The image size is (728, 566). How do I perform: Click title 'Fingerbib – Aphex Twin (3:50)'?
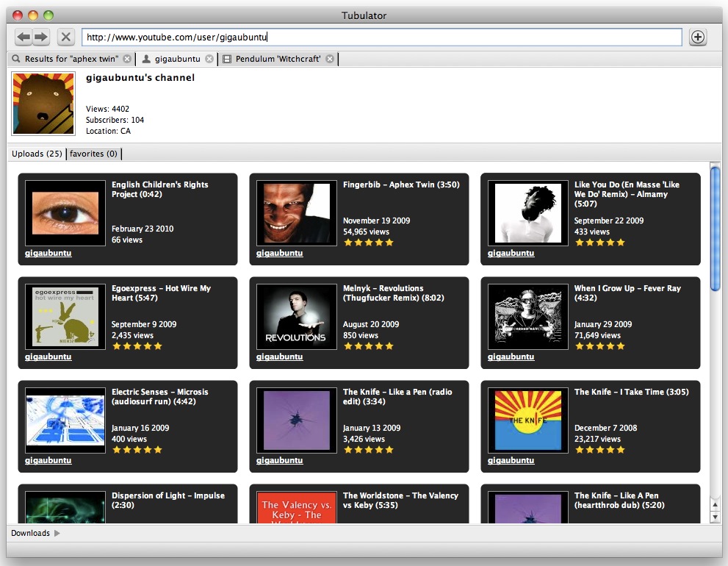(401, 185)
